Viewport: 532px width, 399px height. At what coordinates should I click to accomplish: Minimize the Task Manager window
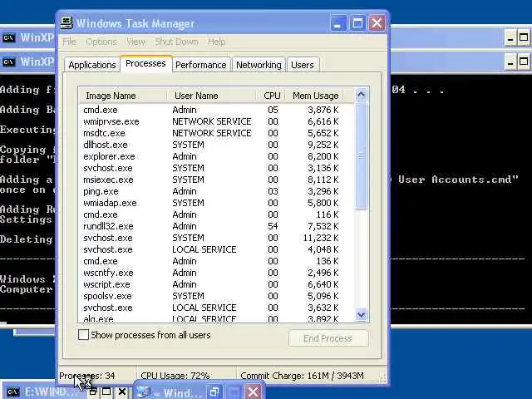337,23
